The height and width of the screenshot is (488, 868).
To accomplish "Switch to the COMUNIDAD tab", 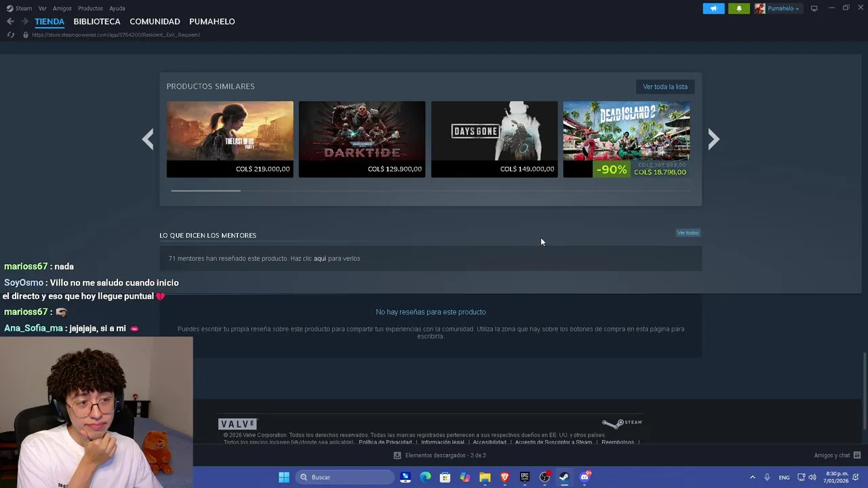I will pos(155,22).
